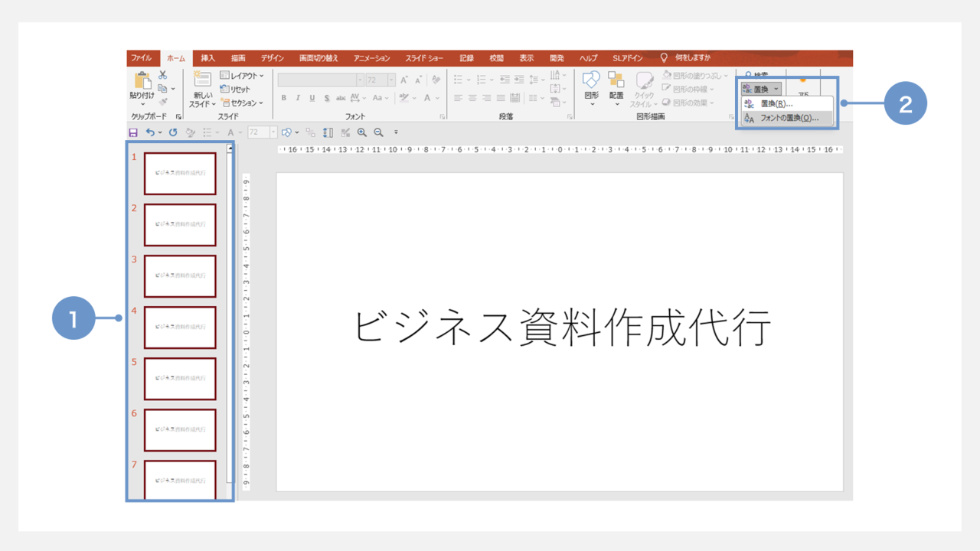The height and width of the screenshot is (551, 980).
Task: Switch to the Insert (挿入) tab
Action: (x=208, y=58)
